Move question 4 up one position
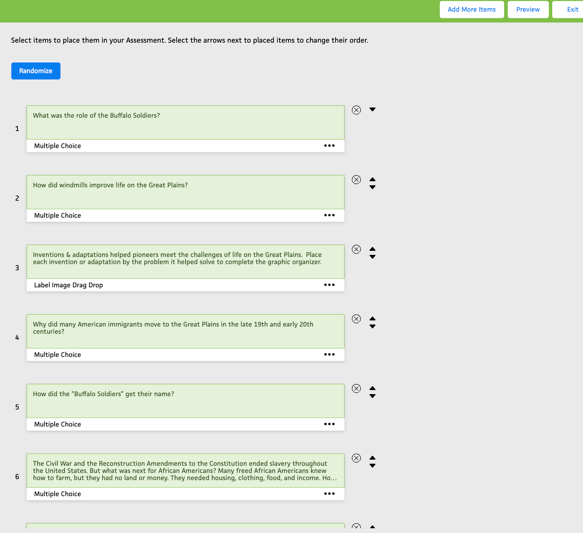This screenshot has height=533, width=583. tap(372, 319)
